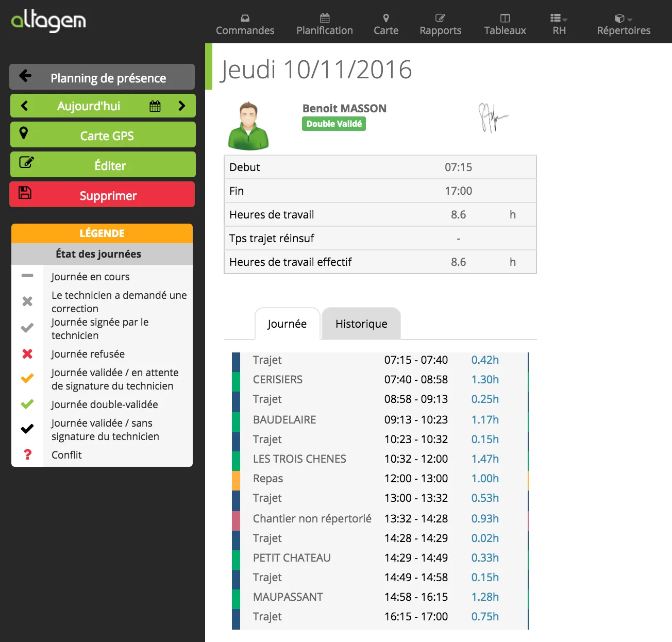
Task: Go back to Planning de présence
Action: [102, 77]
